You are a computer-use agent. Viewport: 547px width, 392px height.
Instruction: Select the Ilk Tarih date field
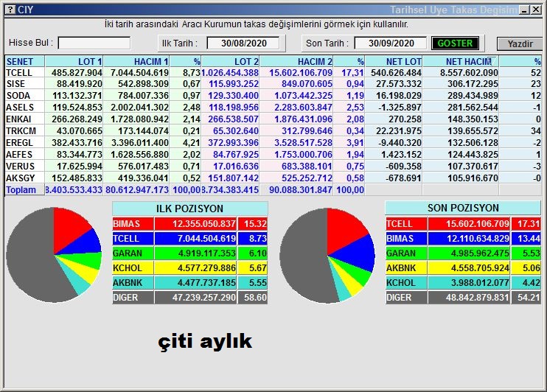click(x=243, y=43)
